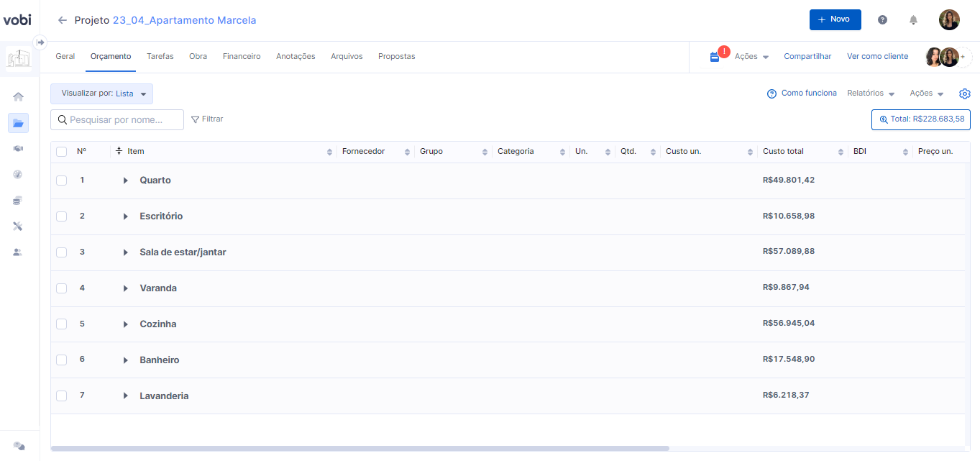The image size is (980, 461).
Task: Sort by Fornecedor column
Action: [x=407, y=152]
